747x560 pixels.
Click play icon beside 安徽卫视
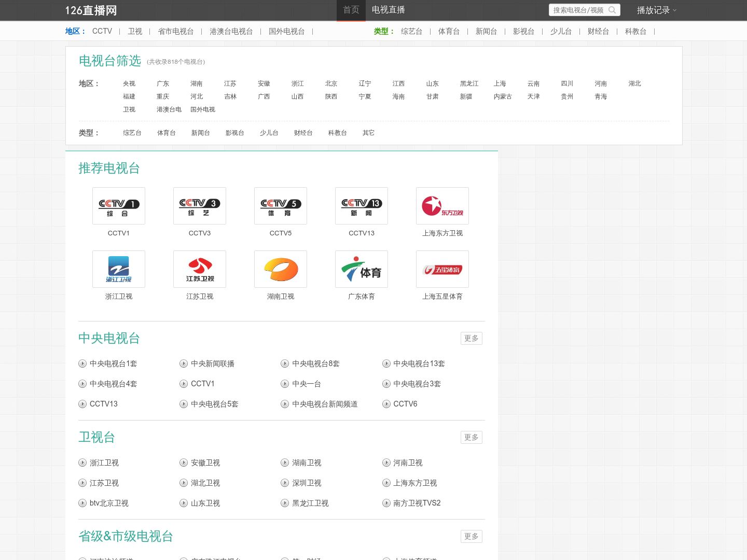(184, 463)
